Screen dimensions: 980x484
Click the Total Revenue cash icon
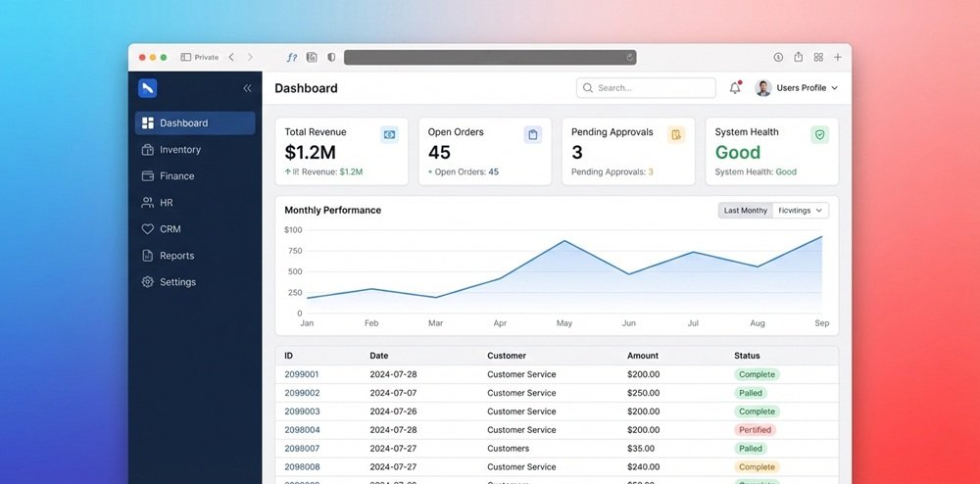[389, 134]
